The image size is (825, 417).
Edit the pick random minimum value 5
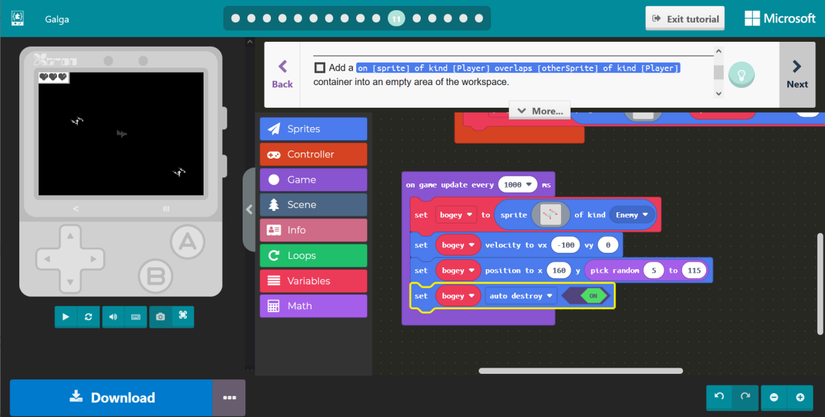[x=653, y=270]
